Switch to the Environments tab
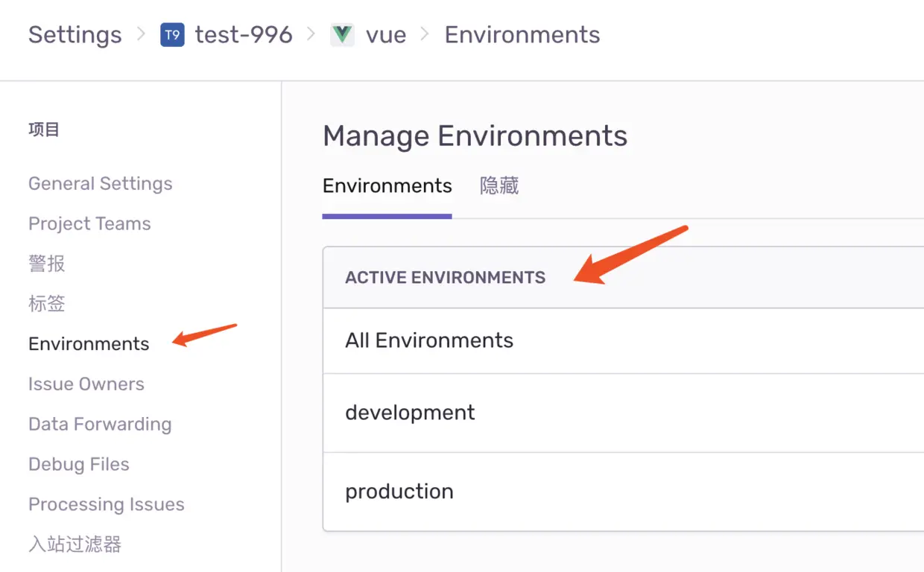The height and width of the screenshot is (572, 924). tap(387, 185)
